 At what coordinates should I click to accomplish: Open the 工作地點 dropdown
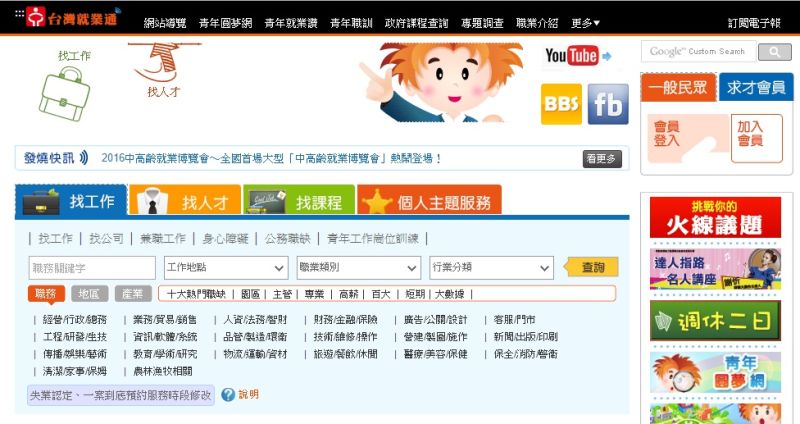coord(225,267)
